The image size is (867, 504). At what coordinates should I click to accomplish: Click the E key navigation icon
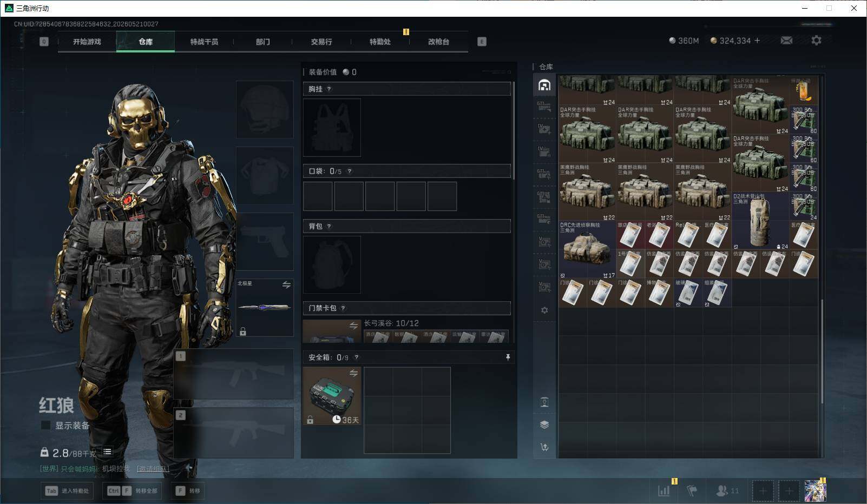(x=482, y=42)
